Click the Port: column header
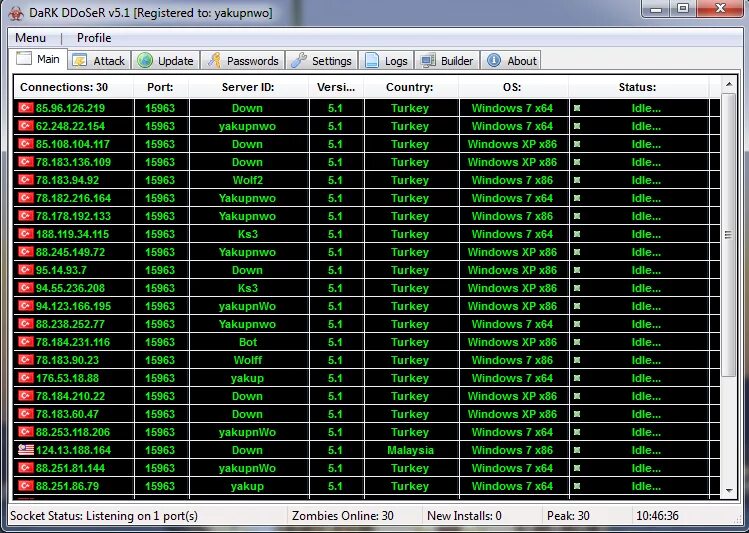 click(160, 87)
